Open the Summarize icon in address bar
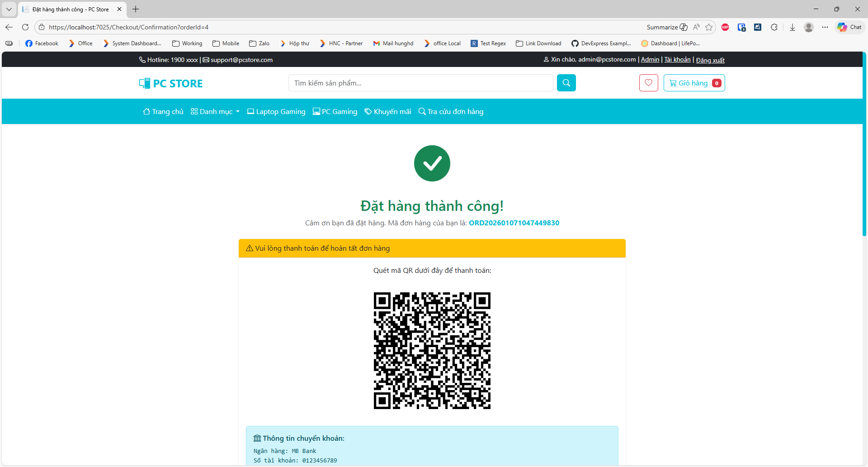868x467 pixels. pos(666,27)
